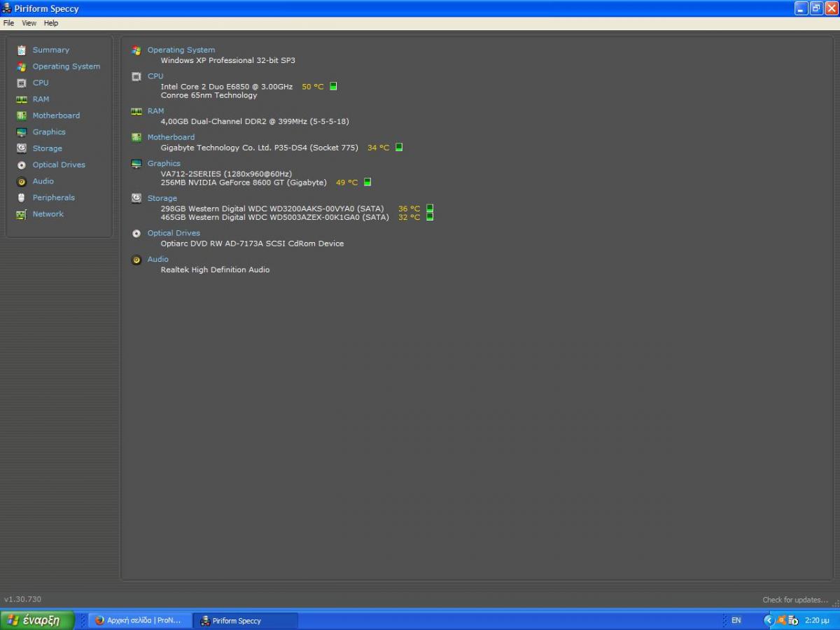The height and width of the screenshot is (630, 840).
Task: Click the EN language indicator in taskbar
Action: tap(736, 620)
